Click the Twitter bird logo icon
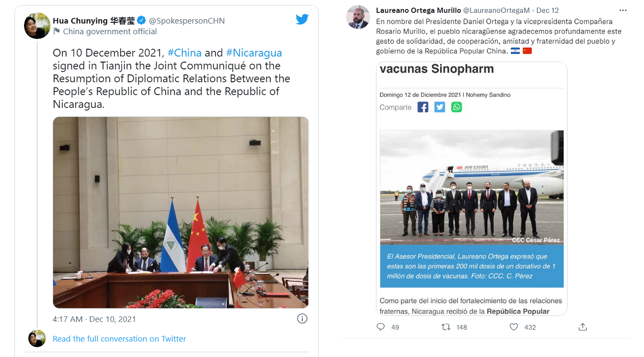 coord(302,19)
